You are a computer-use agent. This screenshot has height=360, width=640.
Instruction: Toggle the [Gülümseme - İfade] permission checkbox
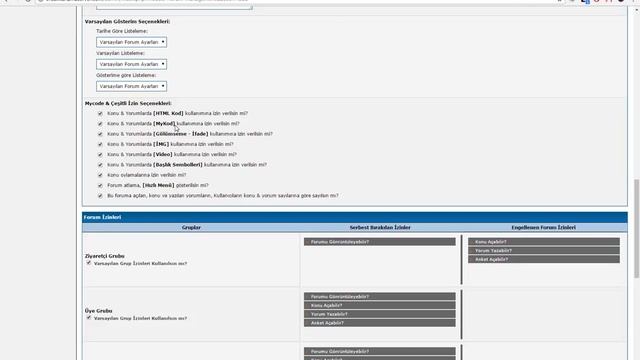tap(100, 134)
